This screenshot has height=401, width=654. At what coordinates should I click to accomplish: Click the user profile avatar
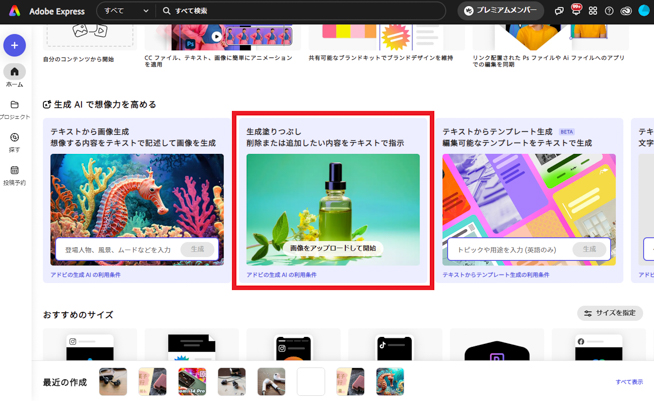644,11
